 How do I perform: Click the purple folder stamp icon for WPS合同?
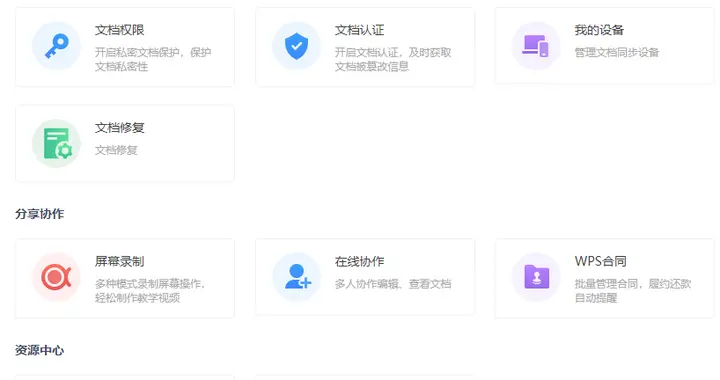536,277
